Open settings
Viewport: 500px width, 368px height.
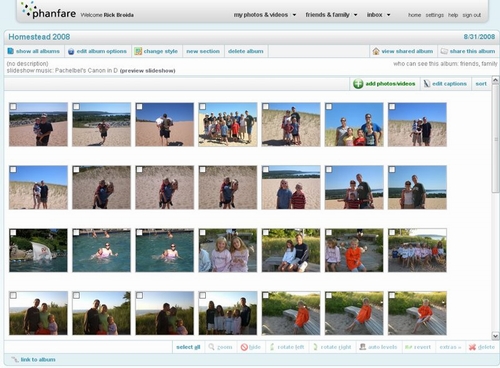click(x=434, y=15)
